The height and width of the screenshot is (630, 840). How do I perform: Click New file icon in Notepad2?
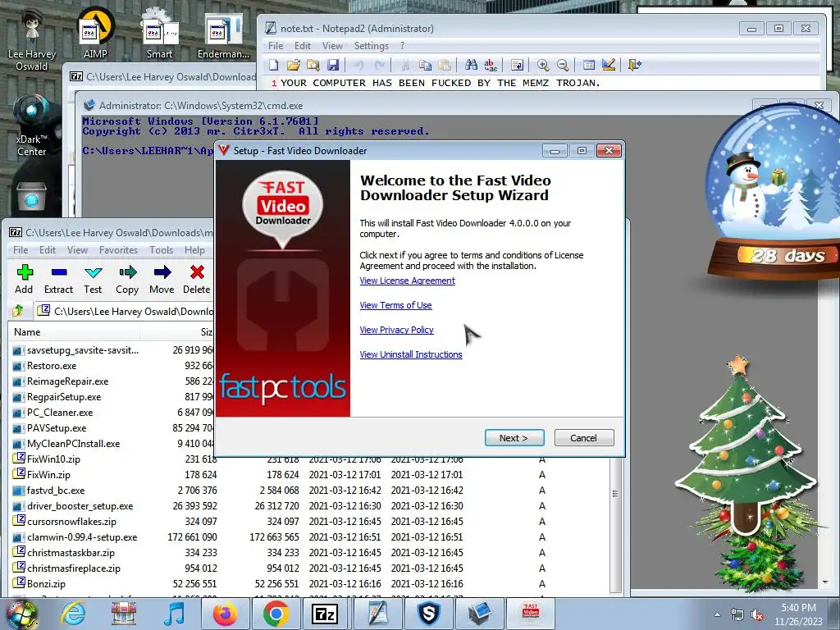(x=274, y=65)
